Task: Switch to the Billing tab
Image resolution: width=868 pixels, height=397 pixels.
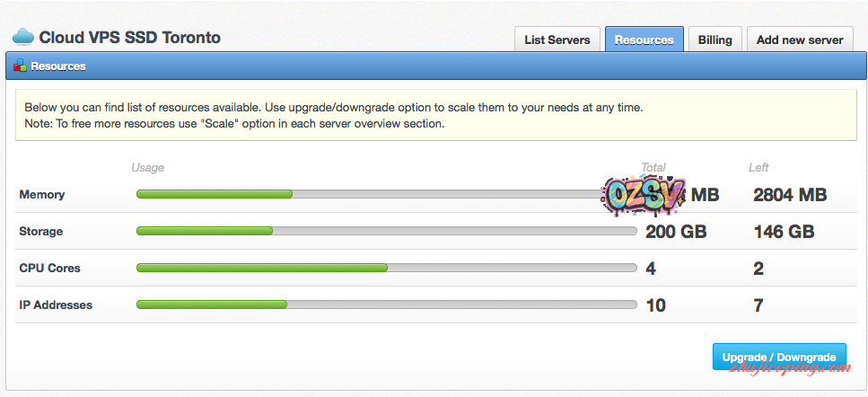Action: [x=715, y=40]
